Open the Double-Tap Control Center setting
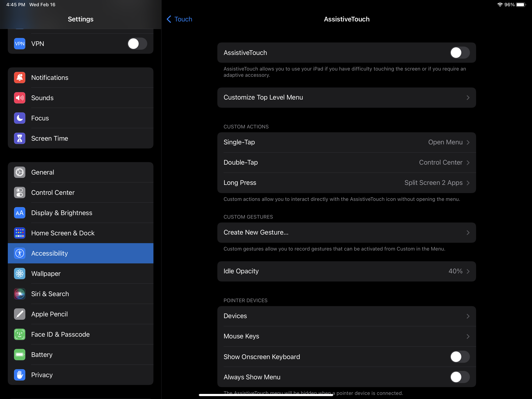Screen dimensions: 532x399 [x=347, y=162]
